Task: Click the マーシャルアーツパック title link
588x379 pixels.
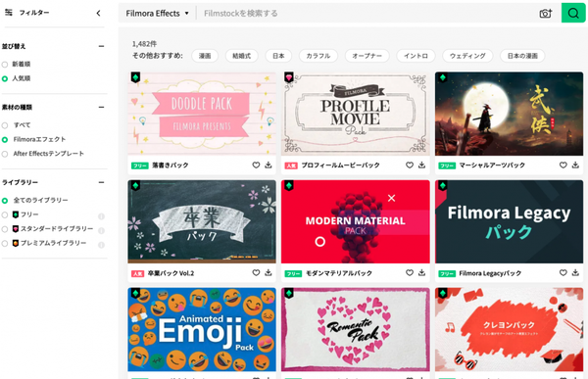Action: click(x=492, y=165)
